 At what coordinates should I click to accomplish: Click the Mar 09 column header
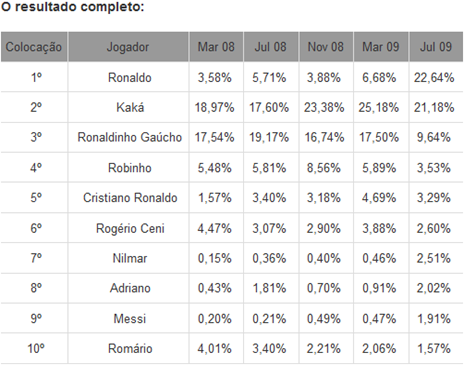(381, 47)
